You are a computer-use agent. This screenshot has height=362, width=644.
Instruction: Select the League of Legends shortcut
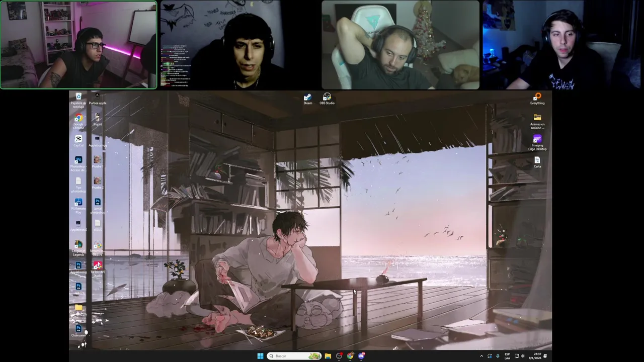(x=78, y=248)
